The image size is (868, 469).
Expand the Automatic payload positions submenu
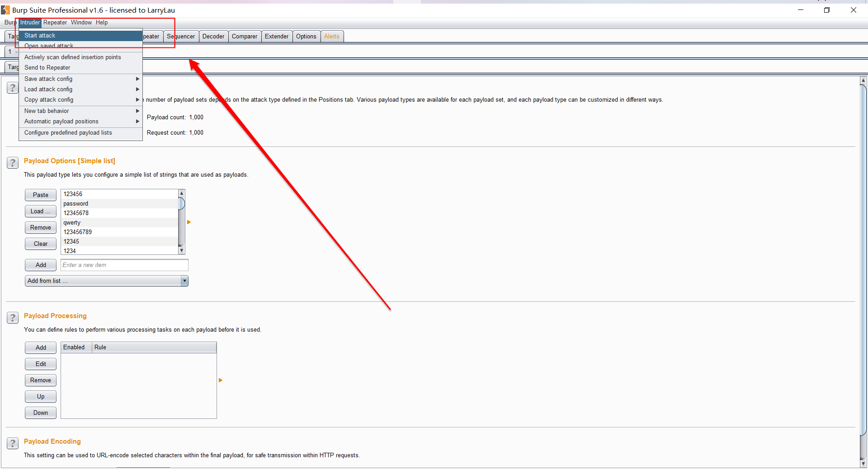[80, 121]
